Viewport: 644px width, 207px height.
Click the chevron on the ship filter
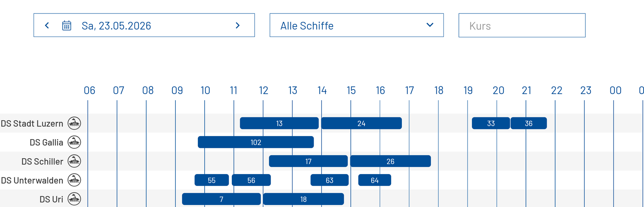point(430,25)
